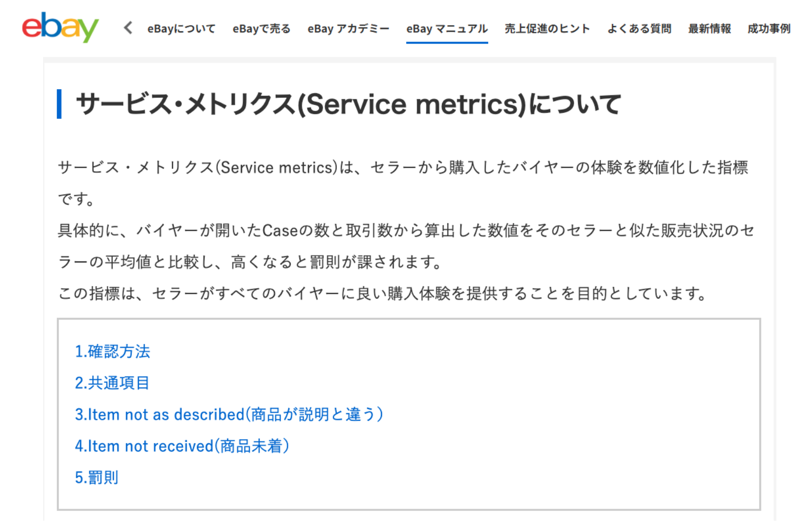
Task: Open the 2.共通項目 link
Action: pos(112,383)
